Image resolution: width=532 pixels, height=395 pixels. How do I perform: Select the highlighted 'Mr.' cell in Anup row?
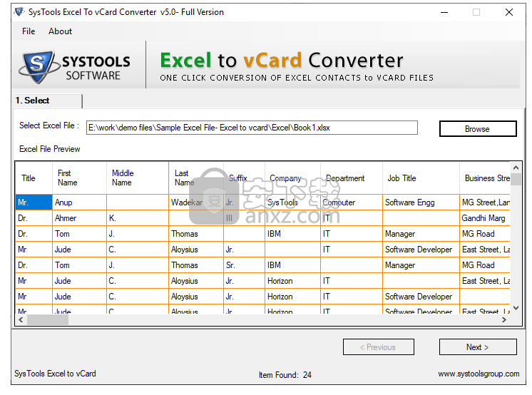point(34,202)
